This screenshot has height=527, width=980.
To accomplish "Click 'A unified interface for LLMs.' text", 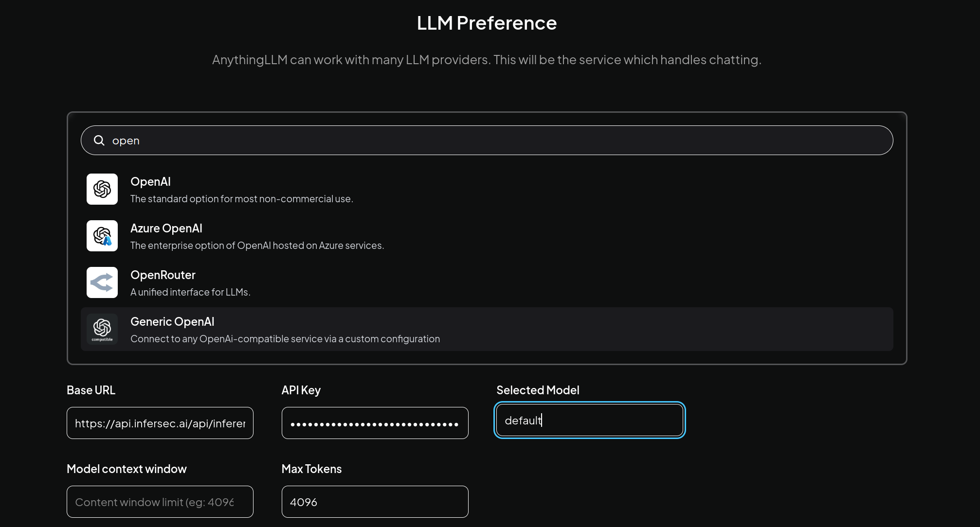I will (190, 292).
